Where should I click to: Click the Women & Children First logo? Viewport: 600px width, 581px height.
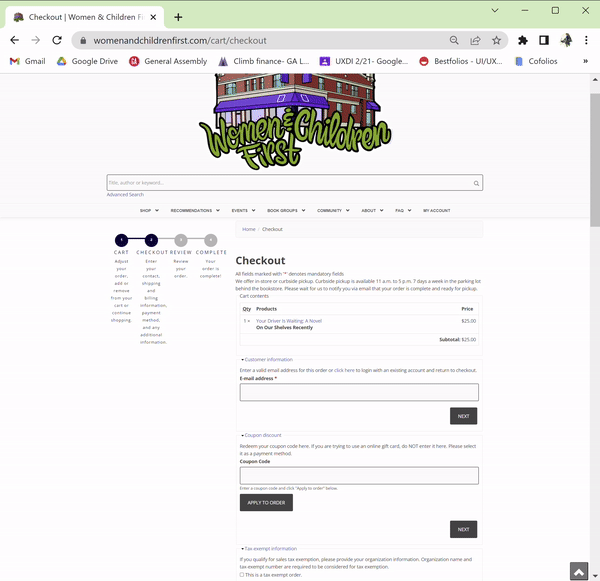click(x=295, y=122)
